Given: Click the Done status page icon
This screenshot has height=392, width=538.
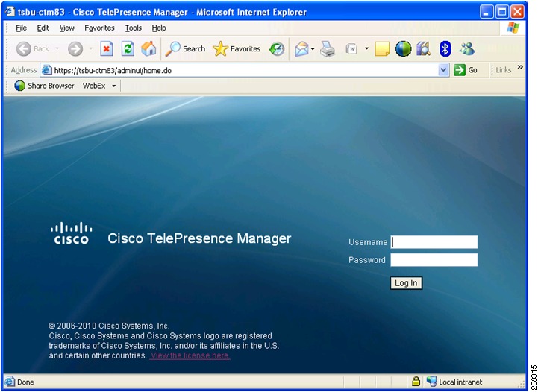Looking at the screenshot, I should (10, 382).
